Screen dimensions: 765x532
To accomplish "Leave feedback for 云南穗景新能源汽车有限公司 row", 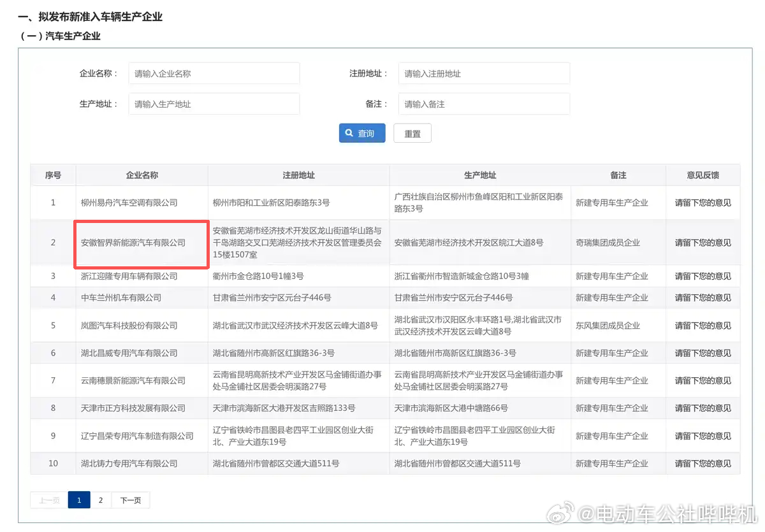I will (703, 380).
